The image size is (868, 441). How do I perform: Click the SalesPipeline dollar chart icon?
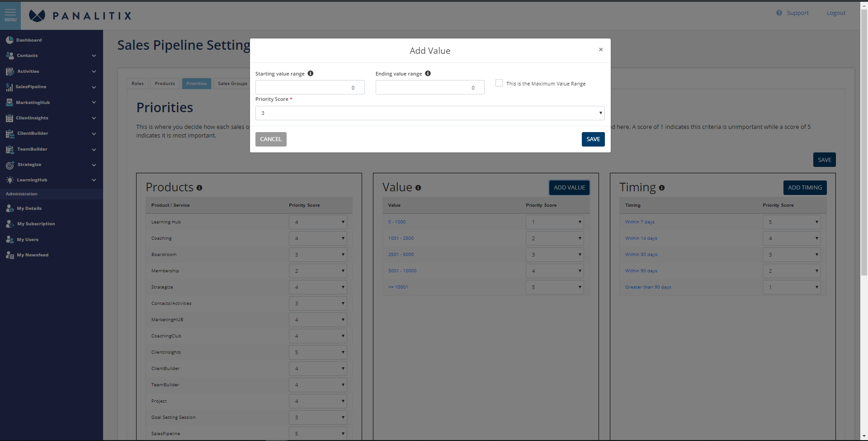(x=9, y=87)
